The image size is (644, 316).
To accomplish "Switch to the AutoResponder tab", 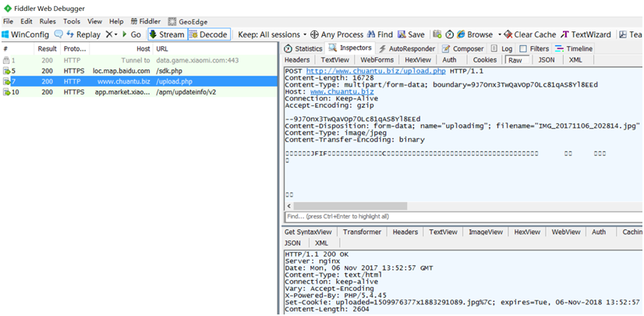I will 407,48.
